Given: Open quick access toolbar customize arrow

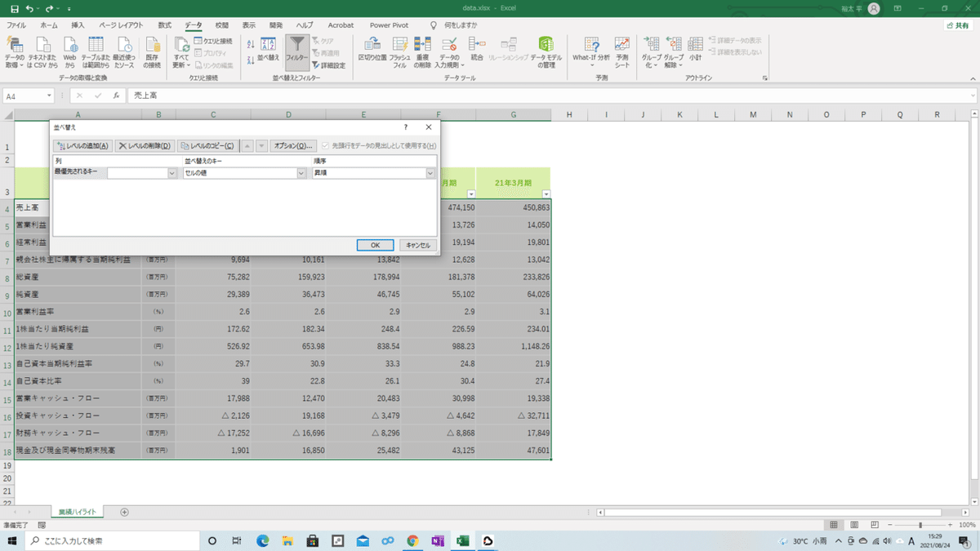Looking at the screenshot, I should 69,9.
